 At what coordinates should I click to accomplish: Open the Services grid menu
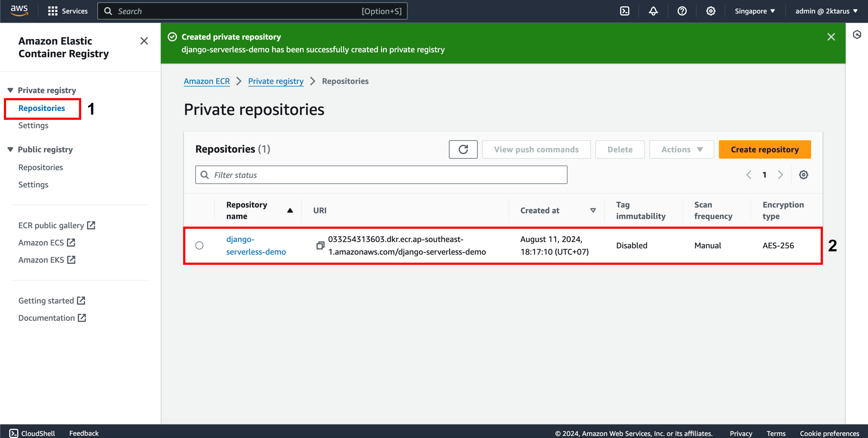68,11
